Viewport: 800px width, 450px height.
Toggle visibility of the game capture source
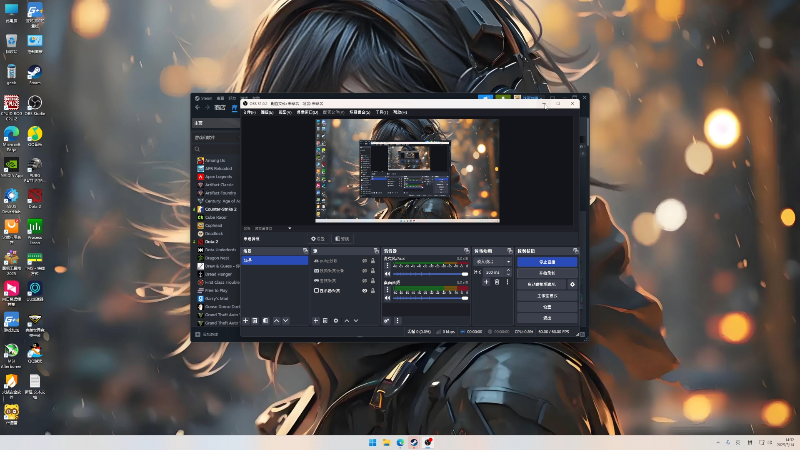[364, 281]
